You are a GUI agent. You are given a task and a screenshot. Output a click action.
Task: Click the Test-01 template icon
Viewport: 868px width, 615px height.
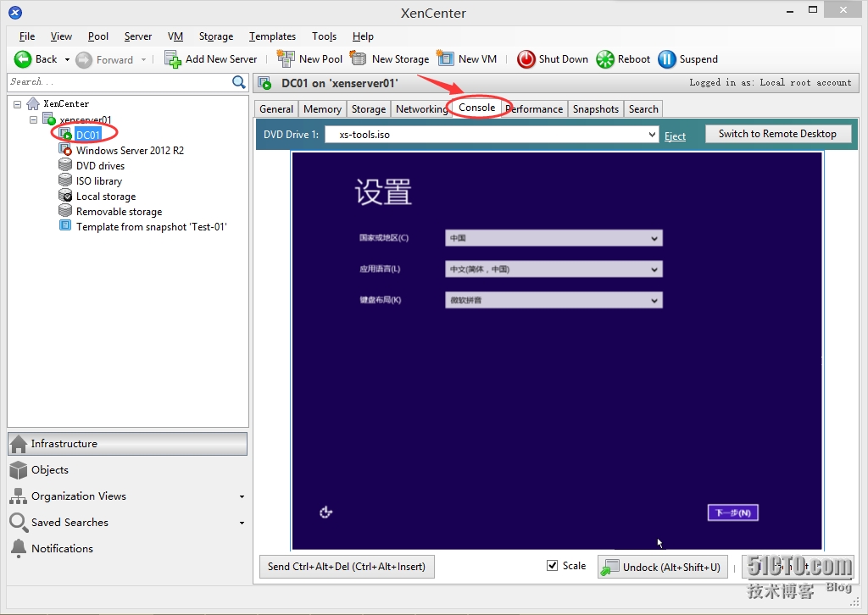(x=65, y=225)
